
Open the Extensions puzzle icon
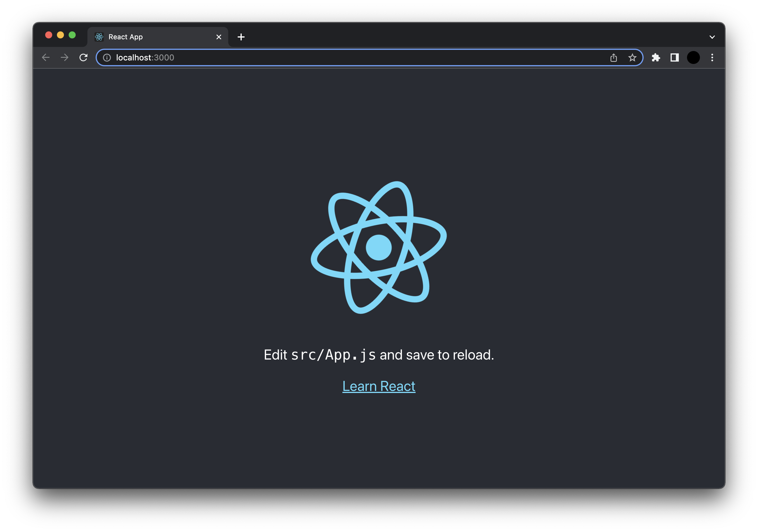click(x=656, y=57)
